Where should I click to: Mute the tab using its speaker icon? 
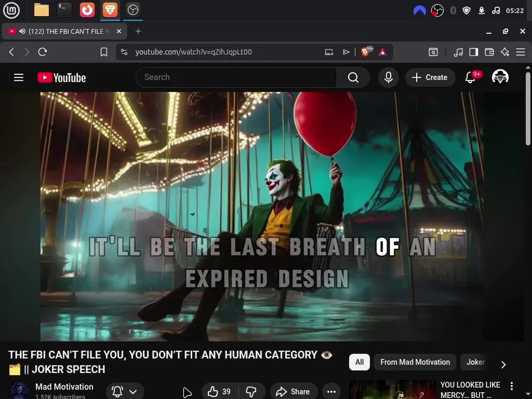point(22,31)
